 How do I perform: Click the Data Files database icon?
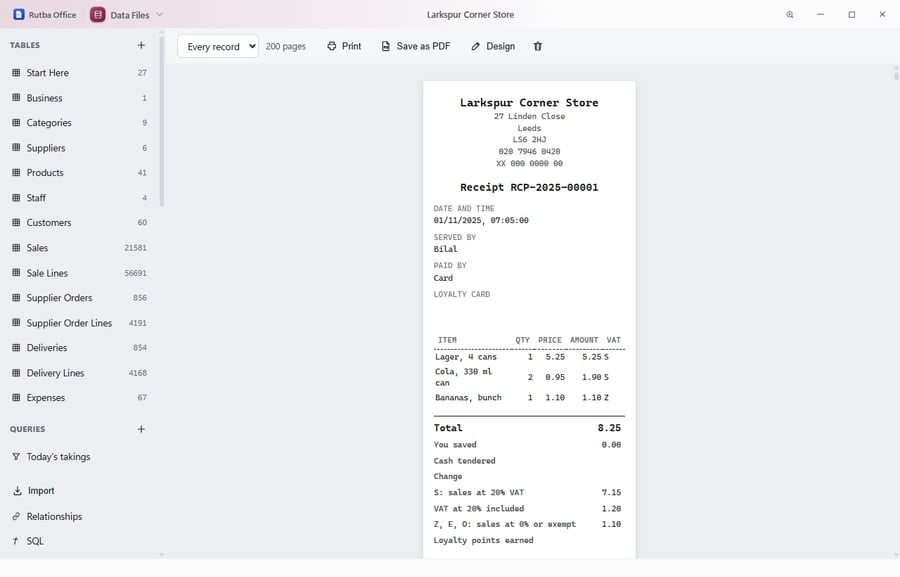coord(98,14)
